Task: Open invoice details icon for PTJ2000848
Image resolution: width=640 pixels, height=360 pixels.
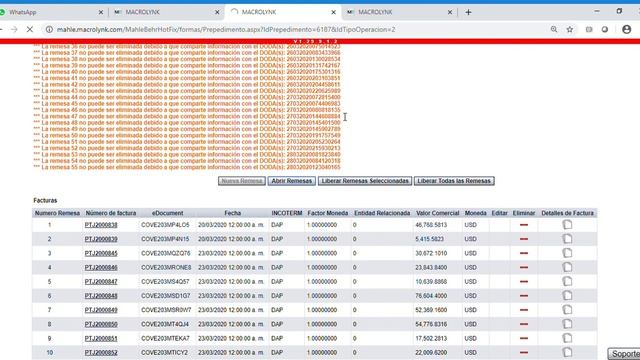Action: (567, 296)
